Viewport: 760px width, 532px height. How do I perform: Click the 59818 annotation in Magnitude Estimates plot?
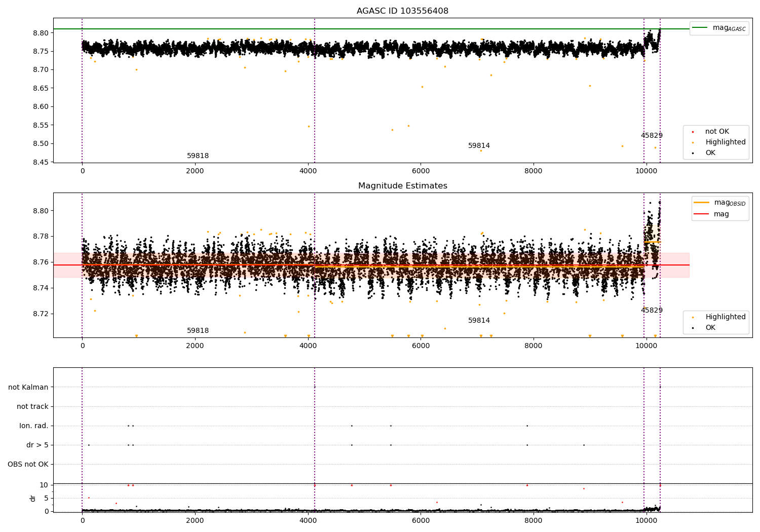(x=198, y=331)
